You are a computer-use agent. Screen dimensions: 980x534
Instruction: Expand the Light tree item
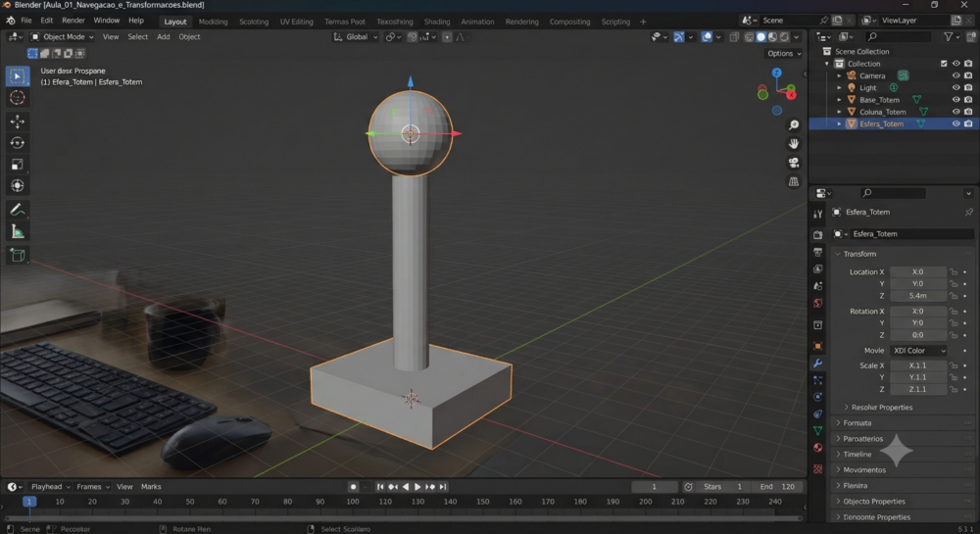pyautogui.click(x=840, y=88)
